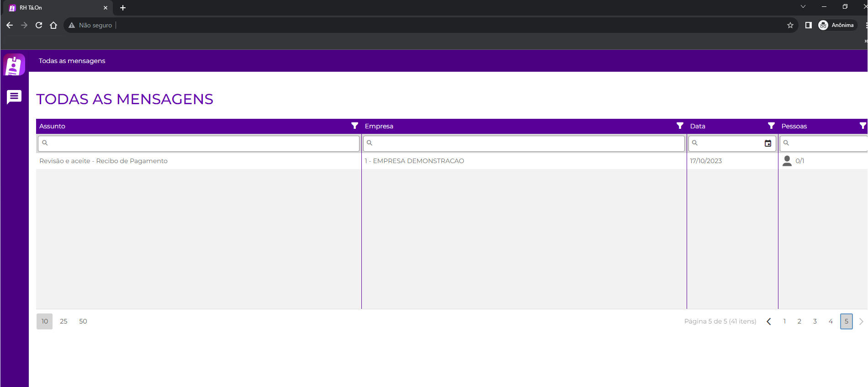
Task: Click the Não seguro security warning
Action: coord(90,25)
